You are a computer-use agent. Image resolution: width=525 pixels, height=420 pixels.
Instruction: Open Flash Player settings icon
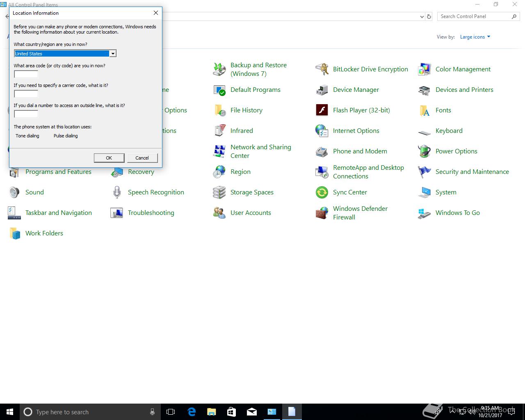[x=322, y=110]
